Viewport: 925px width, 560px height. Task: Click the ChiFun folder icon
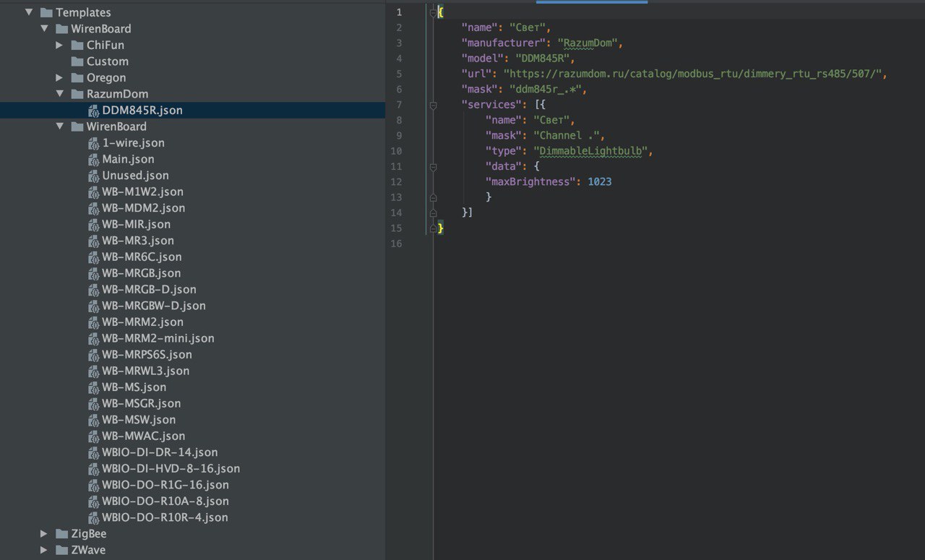(x=77, y=45)
